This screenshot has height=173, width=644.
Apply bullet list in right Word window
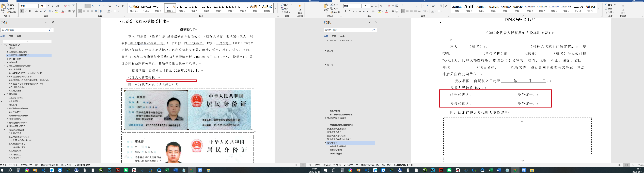403,6
